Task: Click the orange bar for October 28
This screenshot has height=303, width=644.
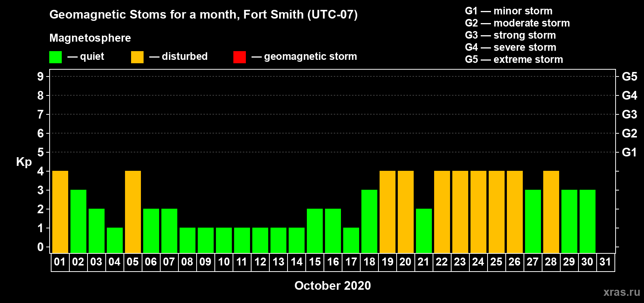Action: coord(551,212)
